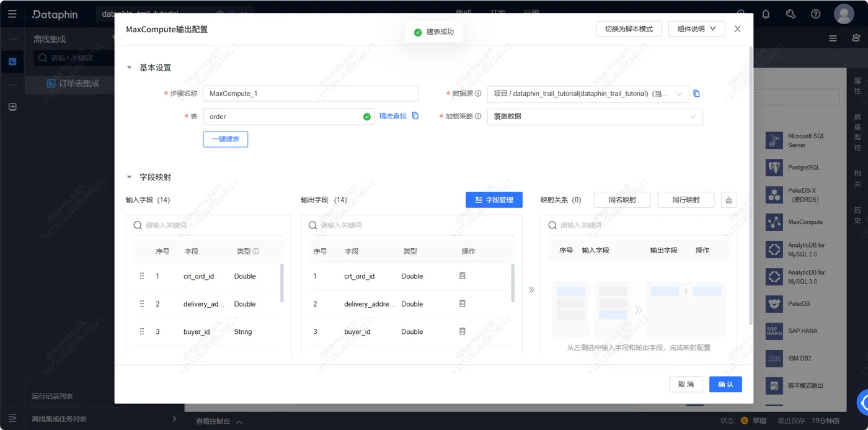Image resolution: width=868 pixels, height=430 pixels.
Task: Click the 一键建表 button
Action: pos(226,139)
